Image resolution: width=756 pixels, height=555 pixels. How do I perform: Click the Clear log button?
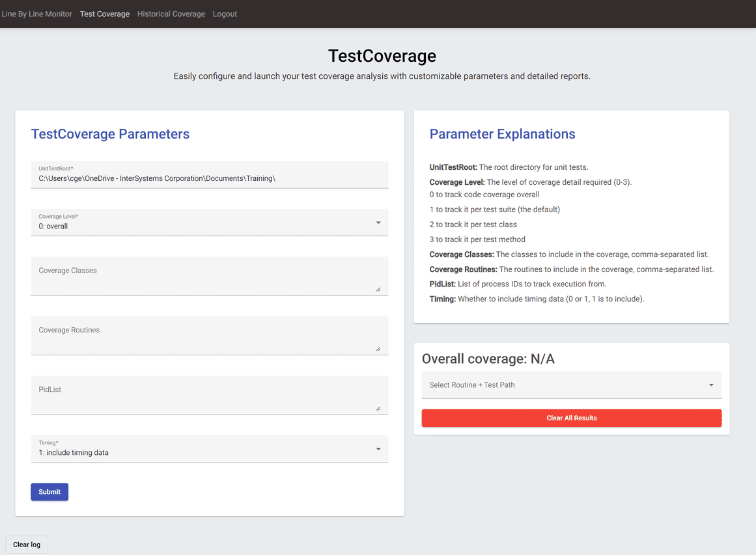[x=27, y=545]
